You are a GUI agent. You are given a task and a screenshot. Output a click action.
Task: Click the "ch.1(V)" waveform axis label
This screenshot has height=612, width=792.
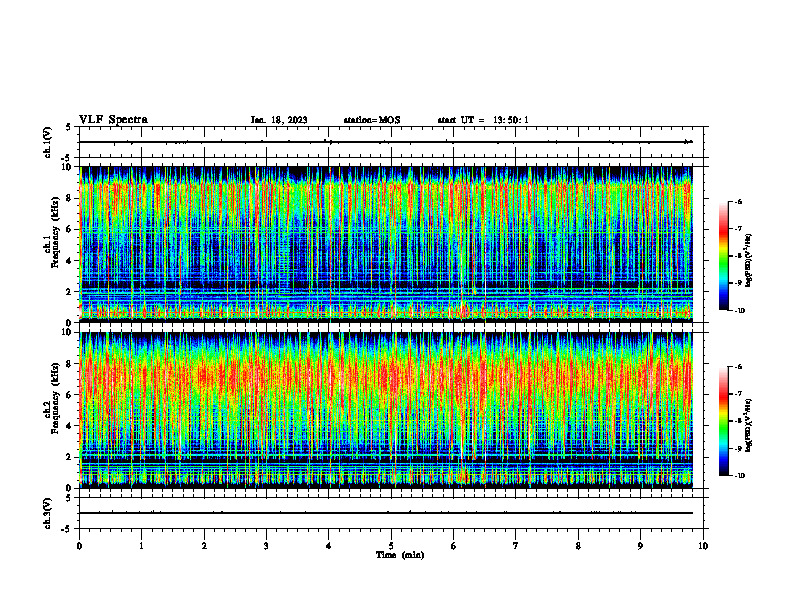point(48,142)
